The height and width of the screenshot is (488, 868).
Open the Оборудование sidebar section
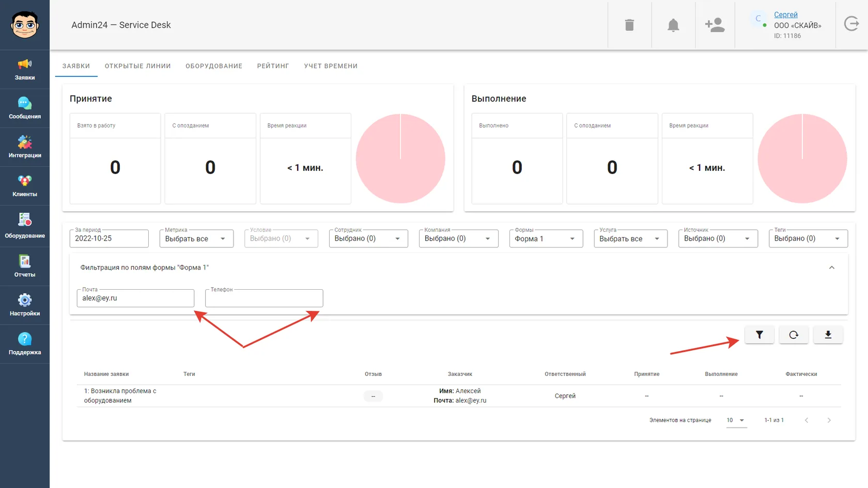click(x=25, y=226)
